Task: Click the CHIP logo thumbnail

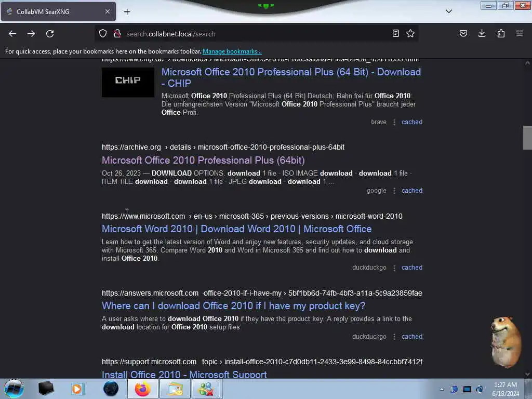Action: click(x=128, y=82)
